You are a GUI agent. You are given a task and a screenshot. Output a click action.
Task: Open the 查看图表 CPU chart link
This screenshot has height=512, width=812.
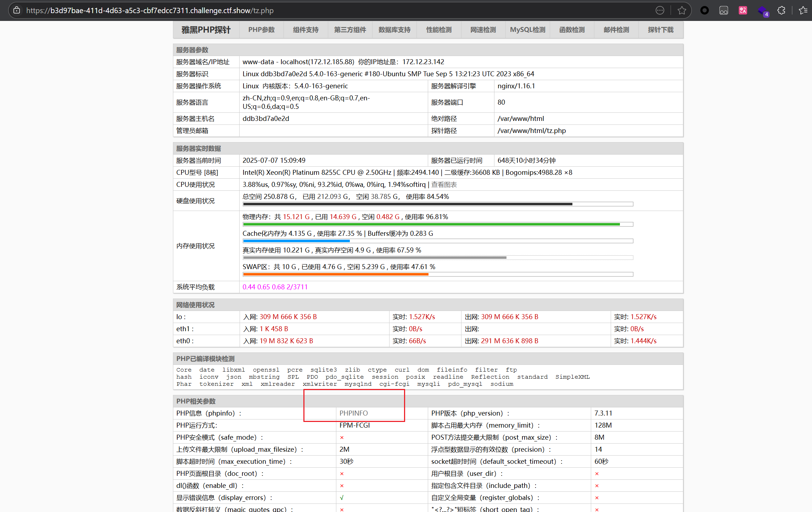444,185
